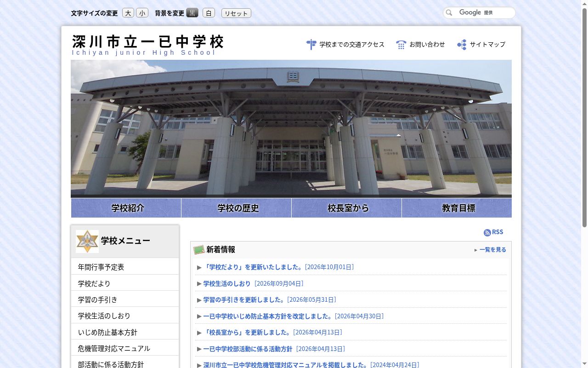This screenshot has width=588, height=368.
Task: Click the small arrow beside 一覧を見る
Action: [476, 250]
